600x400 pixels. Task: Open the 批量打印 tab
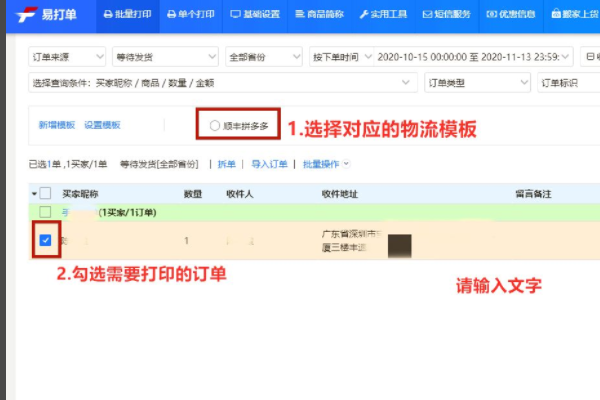[x=127, y=15]
